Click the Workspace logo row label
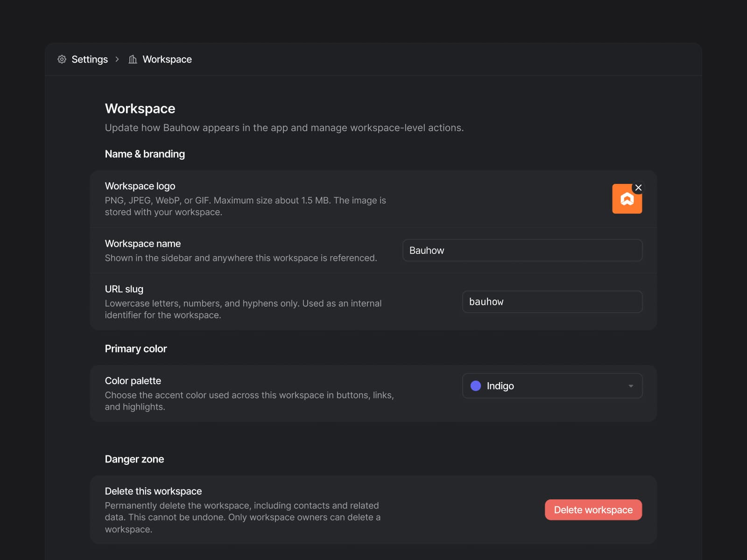The height and width of the screenshot is (560, 747). tap(140, 186)
